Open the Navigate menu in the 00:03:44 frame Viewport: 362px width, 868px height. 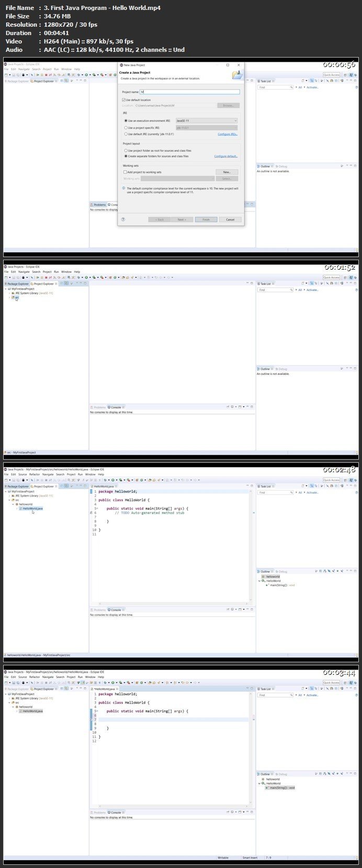48,677
